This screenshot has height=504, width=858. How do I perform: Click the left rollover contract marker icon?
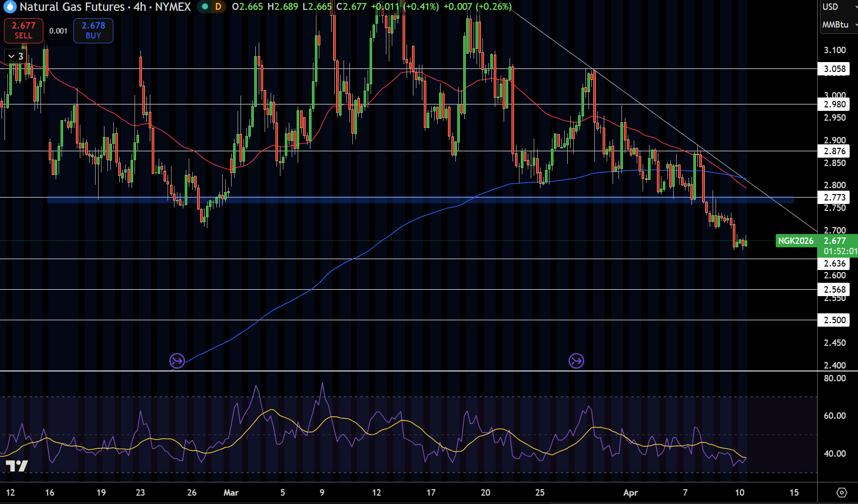[177, 361]
